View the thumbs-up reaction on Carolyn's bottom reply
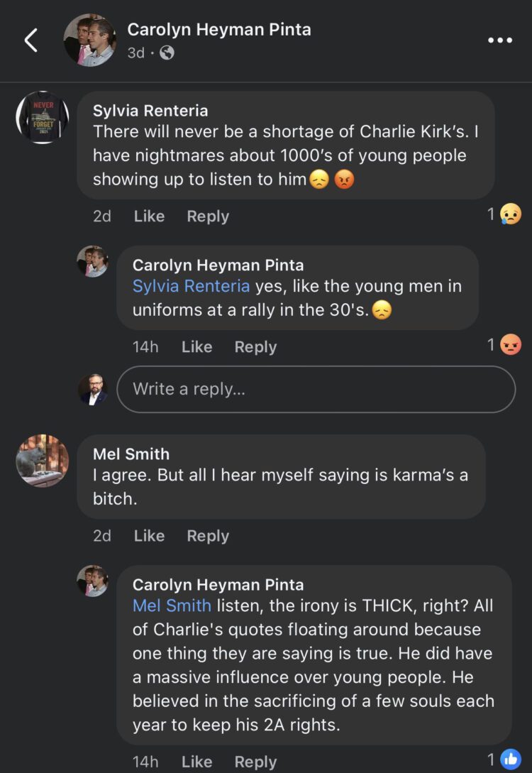 click(509, 760)
